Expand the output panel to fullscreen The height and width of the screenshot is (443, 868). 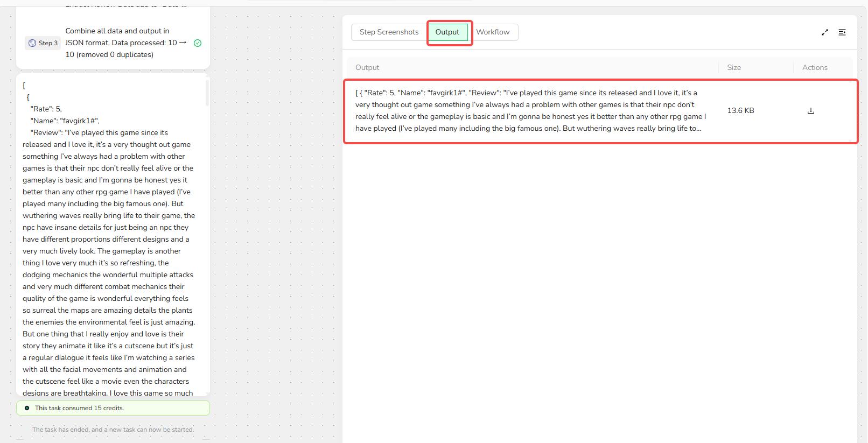coord(824,32)
